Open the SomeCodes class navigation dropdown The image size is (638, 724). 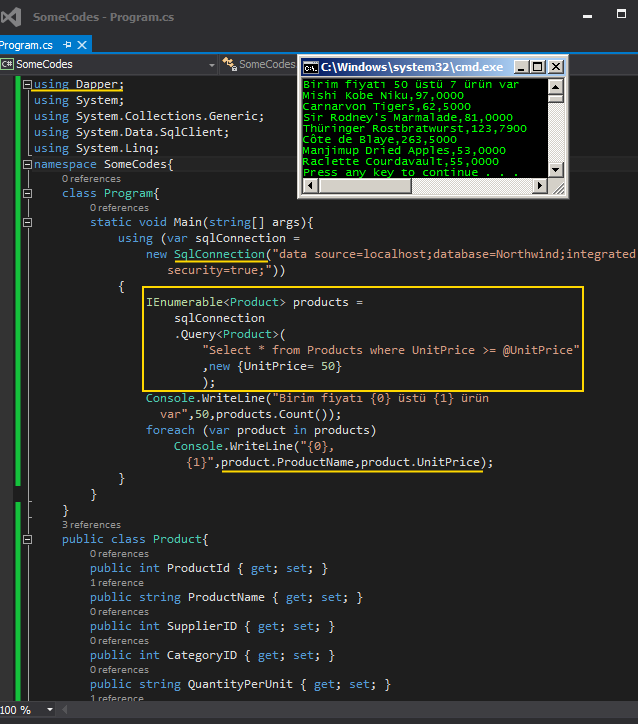259,64
